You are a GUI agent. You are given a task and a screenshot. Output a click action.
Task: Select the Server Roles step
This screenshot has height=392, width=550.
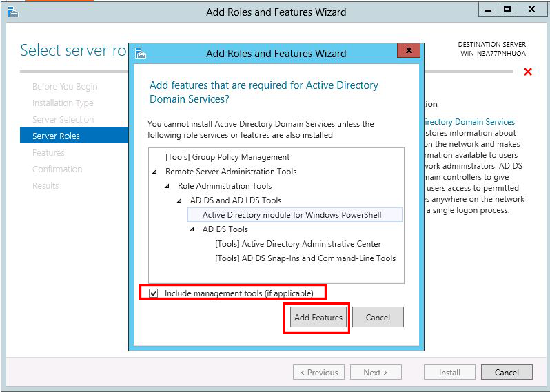pyautogui.click(x=74, y=135)
